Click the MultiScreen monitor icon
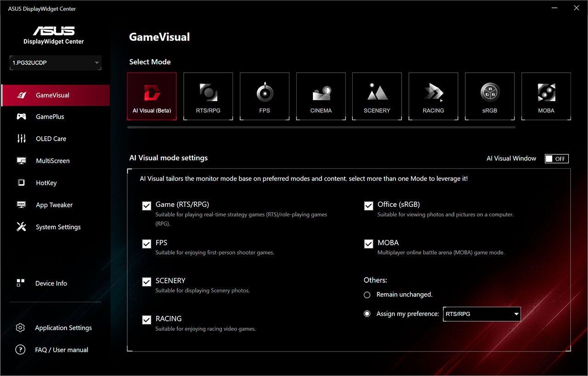The image size is (588, 376). point(21,161)
